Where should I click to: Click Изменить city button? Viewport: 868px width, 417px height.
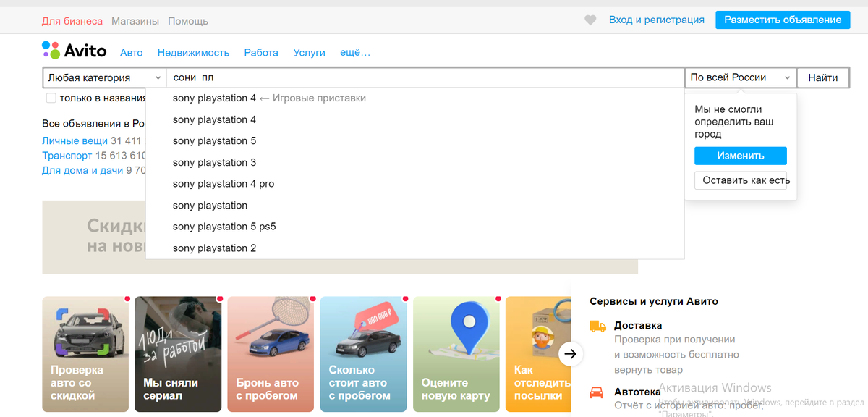coord(741,156)
